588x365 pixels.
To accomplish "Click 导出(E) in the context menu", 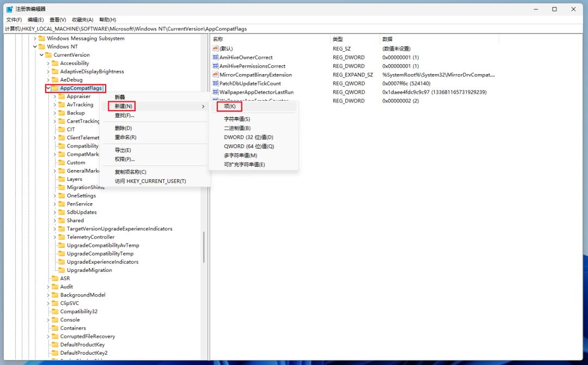I will pyautogui.click(x=122, y=150).
